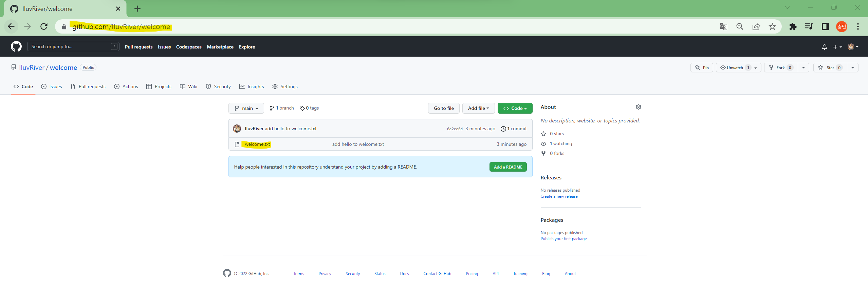Reload the page with refresh icon
The height and width of the screenshot is (293, 868).
coord(44,26)
